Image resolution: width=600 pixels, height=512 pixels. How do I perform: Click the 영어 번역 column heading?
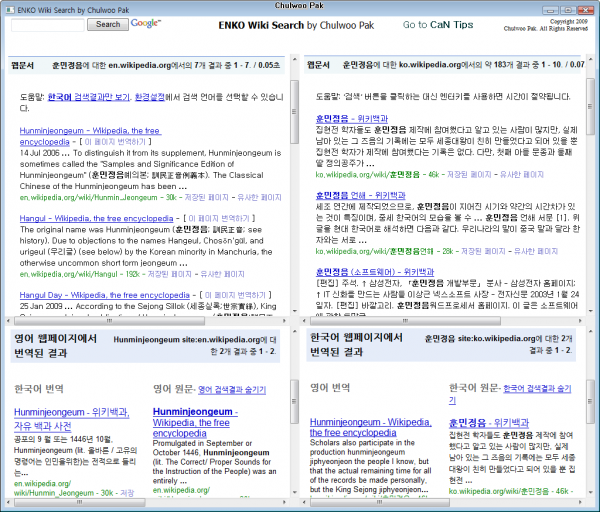click(330, 388)
